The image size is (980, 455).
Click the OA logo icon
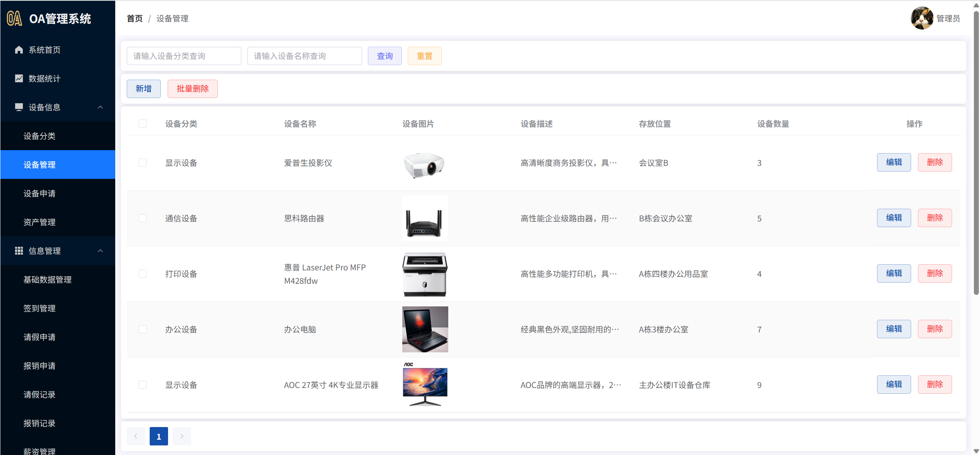[15, 18]
